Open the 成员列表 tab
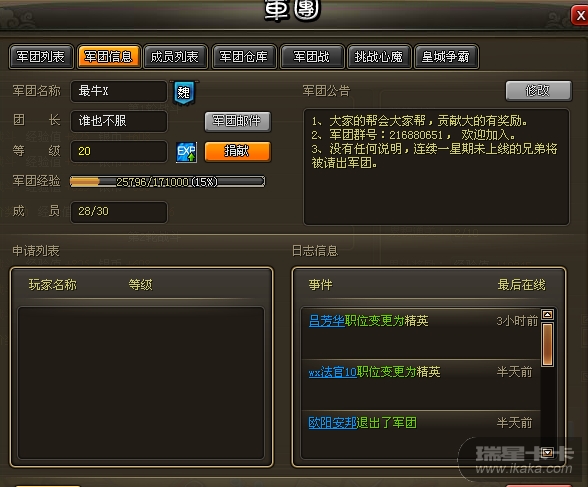 tap(175, 57)
